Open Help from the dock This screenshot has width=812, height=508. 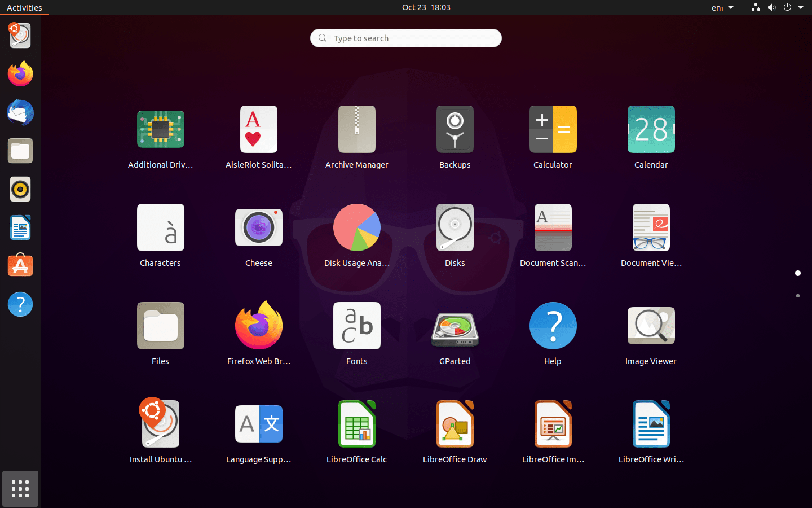(20, 304)
